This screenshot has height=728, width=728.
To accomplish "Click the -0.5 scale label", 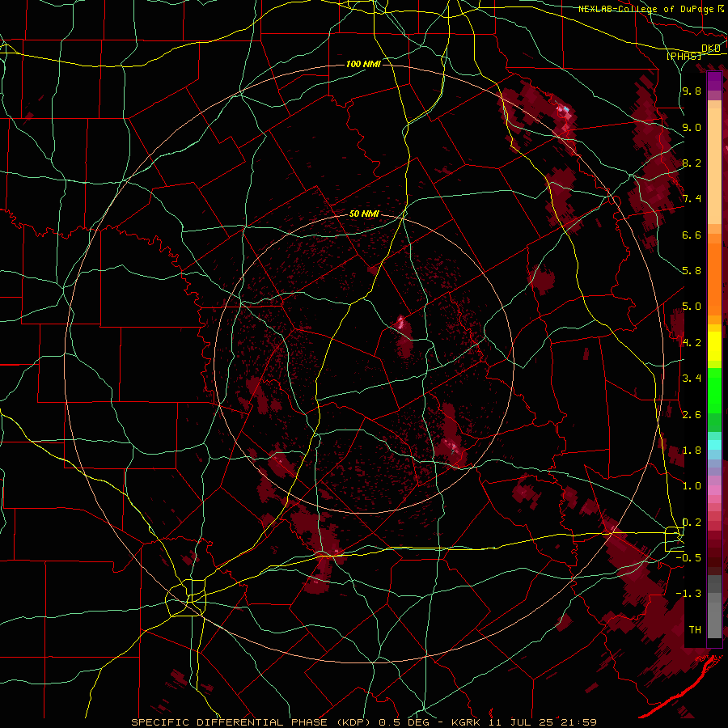I will pos(688,558).
